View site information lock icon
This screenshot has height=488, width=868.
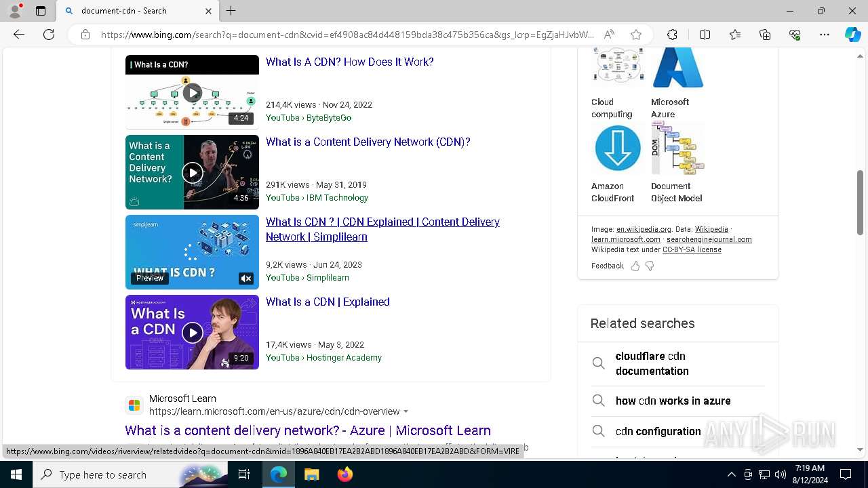pos(85,35)
